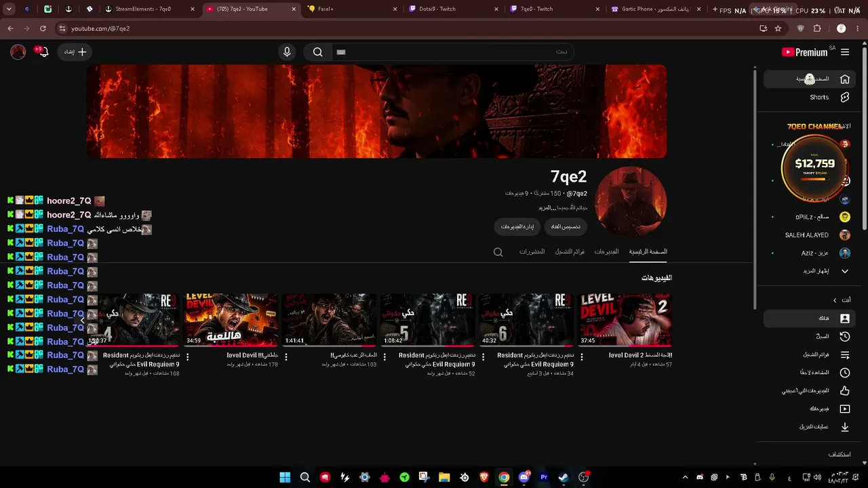This screenshot has width=868, height=488.
Task: Bookmark this page with the star
Action: pos(778,28)
